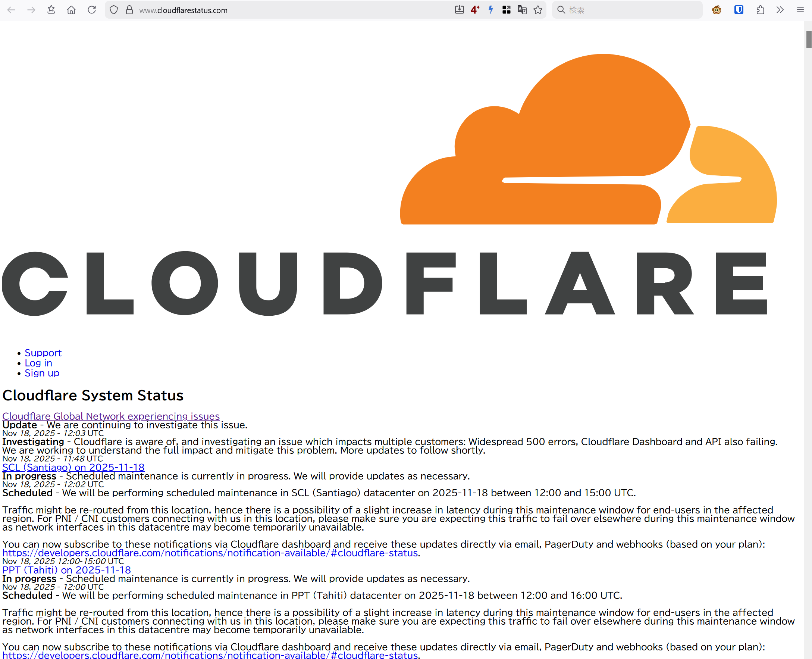Open the Support link
This screenshot has height=659, width=812.
[43, 353]
